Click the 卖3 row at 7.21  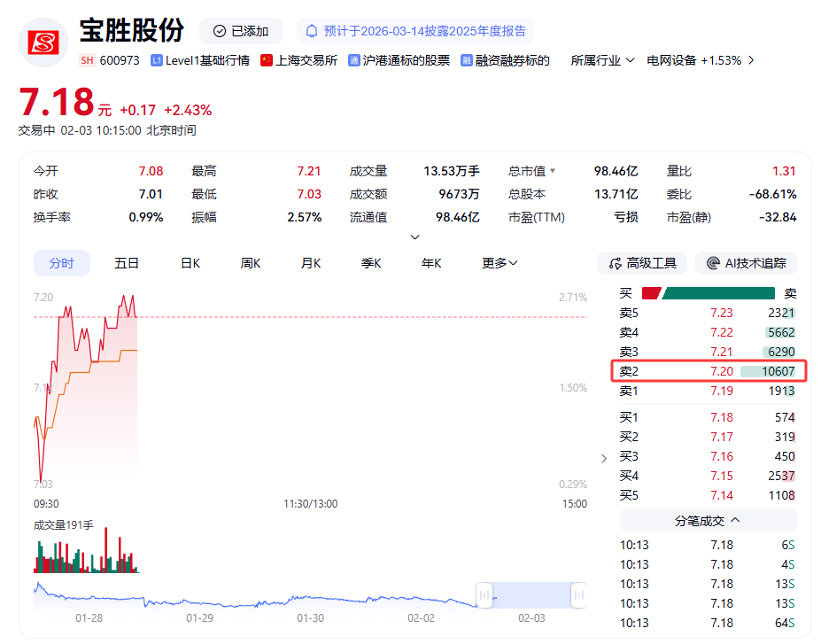[708, 352]
